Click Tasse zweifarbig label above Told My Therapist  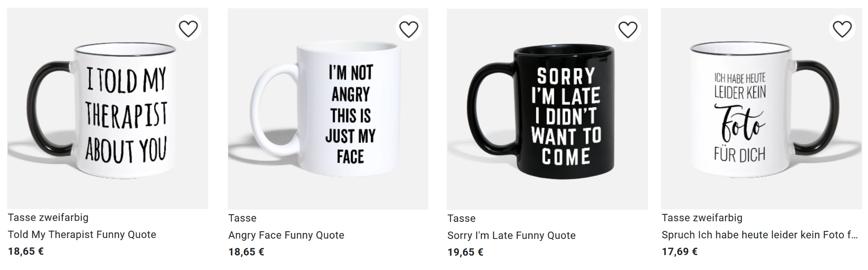click(48, 217)
